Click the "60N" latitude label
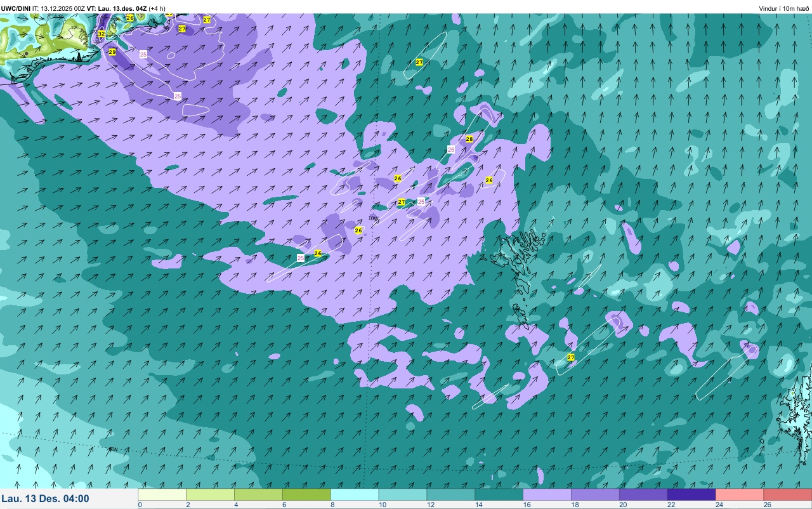This screenshot has width=812, height=509. (x=113, y=449)
